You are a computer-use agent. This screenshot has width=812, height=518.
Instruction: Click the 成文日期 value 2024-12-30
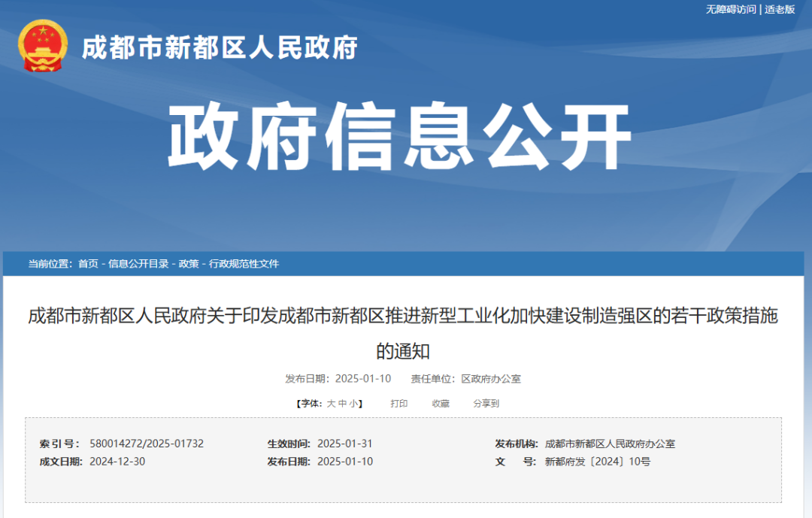tap(117, 462)
